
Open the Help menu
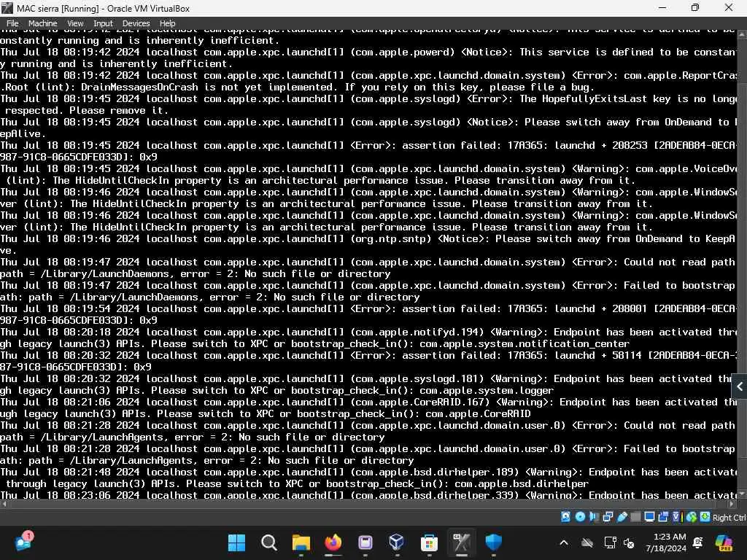(167, 23)
